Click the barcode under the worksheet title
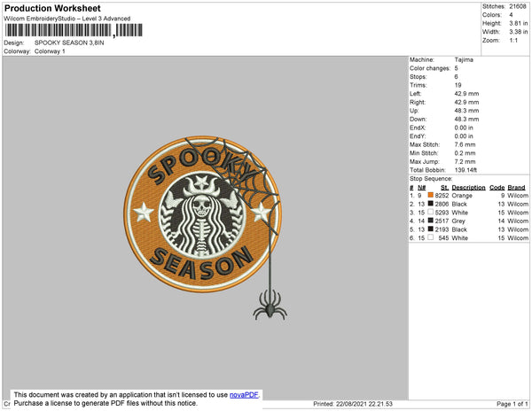Image resolution: width=532 pixels, height=411 pixels. pos(74,30)
